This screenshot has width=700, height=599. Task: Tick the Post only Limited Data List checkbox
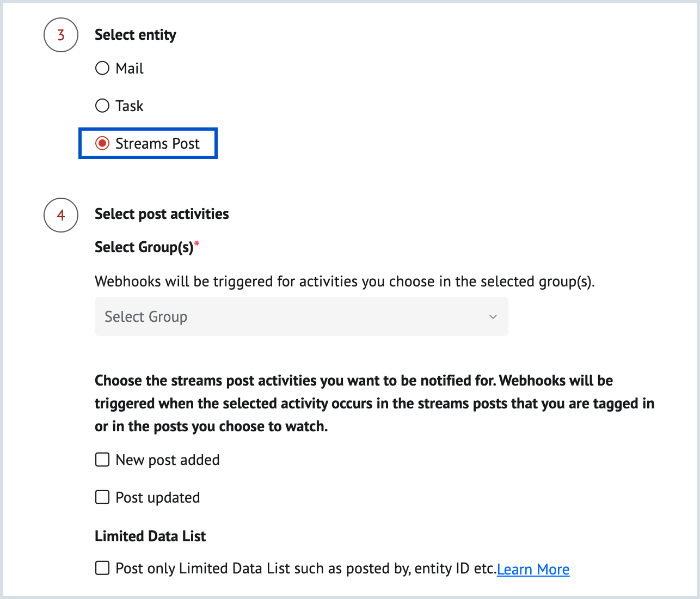coord(102,569)
